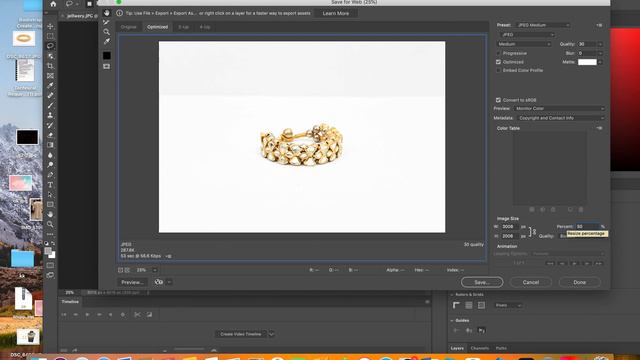Click the bracelet preview image
The width and height of the screenshot is (640, 360).
coord(302,137)
